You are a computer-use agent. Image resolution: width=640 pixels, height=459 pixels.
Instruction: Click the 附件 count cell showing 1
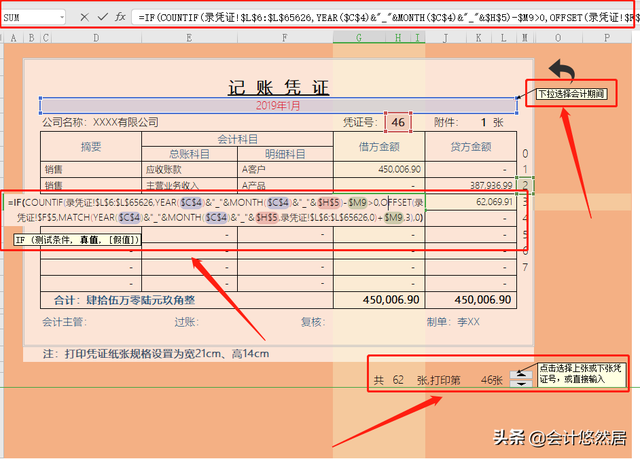pyautogui.click(x=483, y=122)
